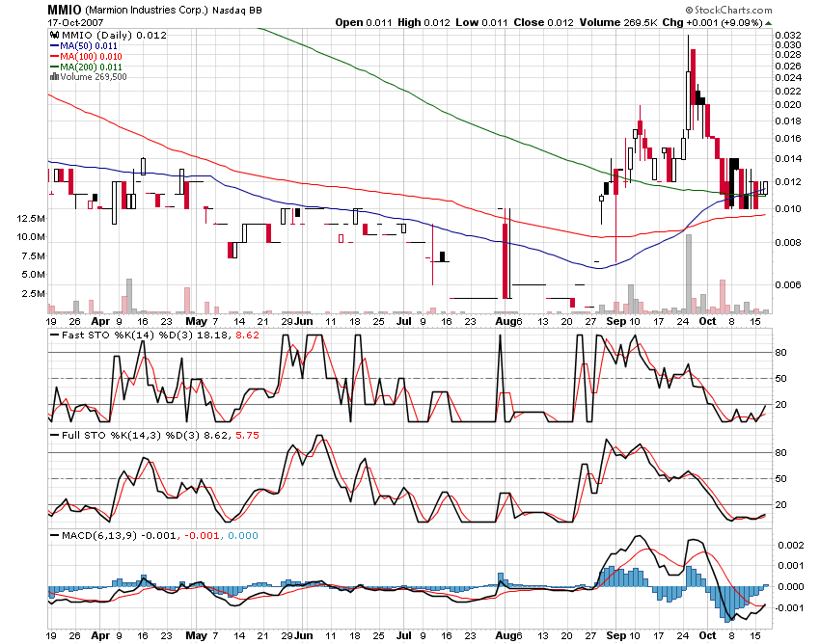The image size is (820, 644).
Task: Click the StockCharts.com copyright text
Action: pos(728,10)
